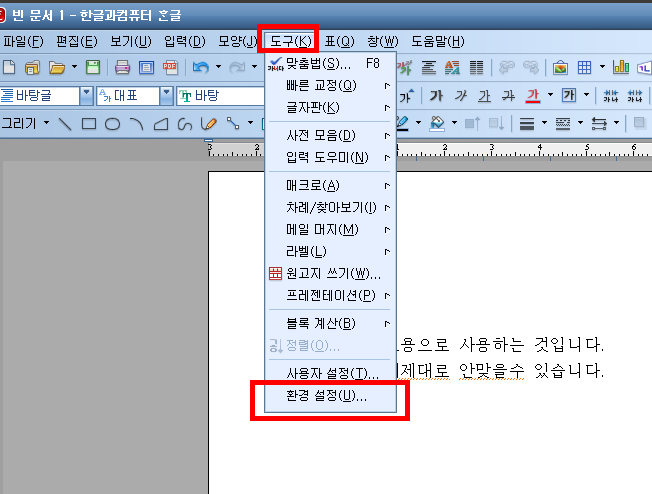Open the 보기(U) menu
Viewport: 652px width, 494px height.
(x=131, y=41)
